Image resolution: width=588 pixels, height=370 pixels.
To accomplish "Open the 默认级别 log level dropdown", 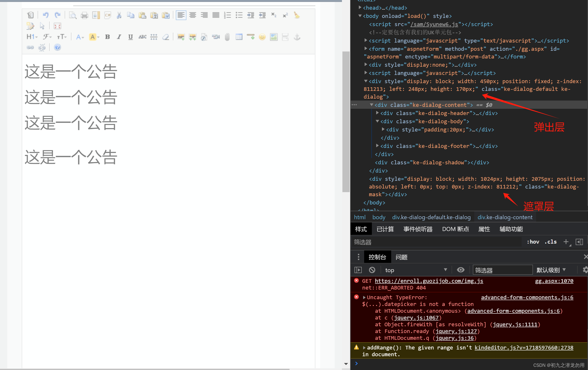I will point(551,270).
